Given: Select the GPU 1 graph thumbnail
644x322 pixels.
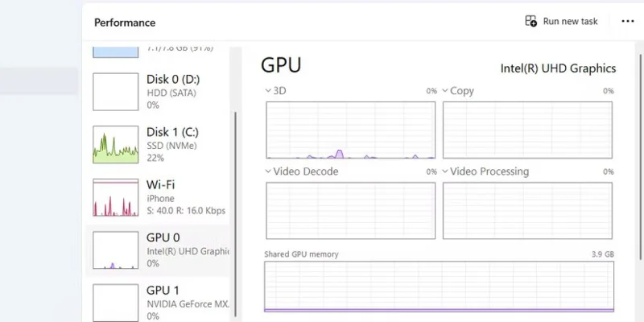Looking at the screenshot, I should coord(116,301).
